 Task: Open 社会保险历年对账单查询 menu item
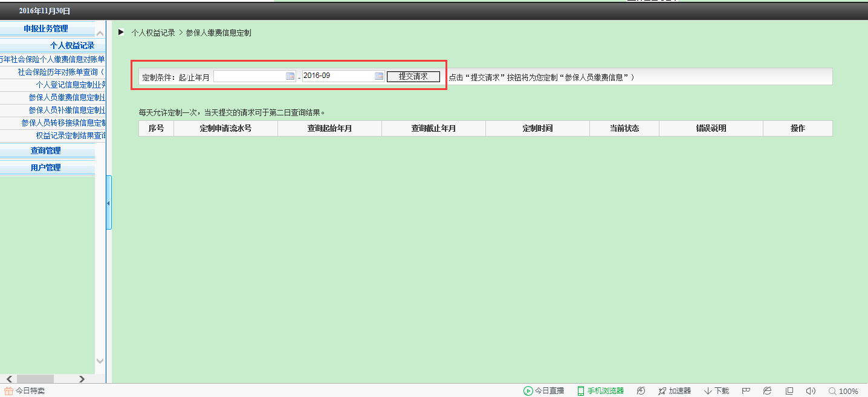coord(61,72)
